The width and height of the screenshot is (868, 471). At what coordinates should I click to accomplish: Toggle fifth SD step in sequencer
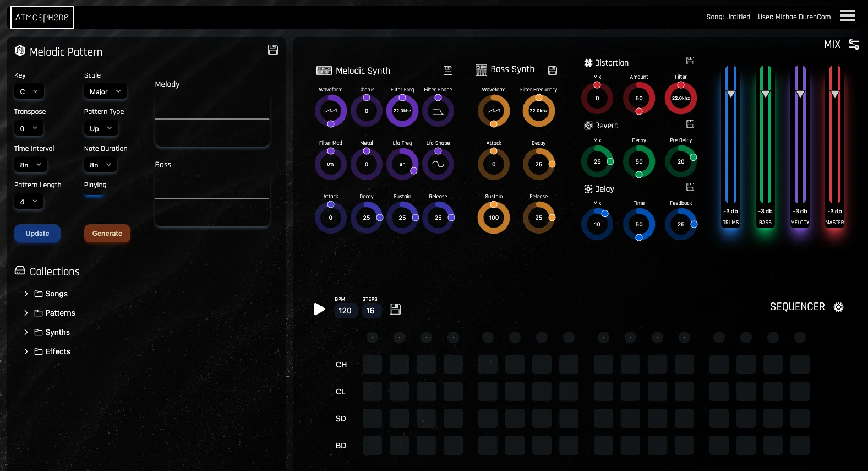pyautogui.click(x=488, y=418)
